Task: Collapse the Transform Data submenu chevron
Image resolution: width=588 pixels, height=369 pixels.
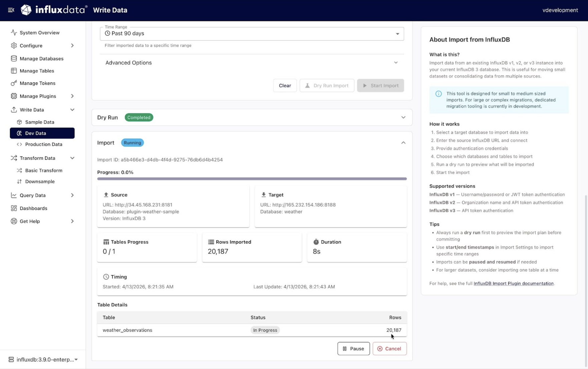Action: point(72,158)
